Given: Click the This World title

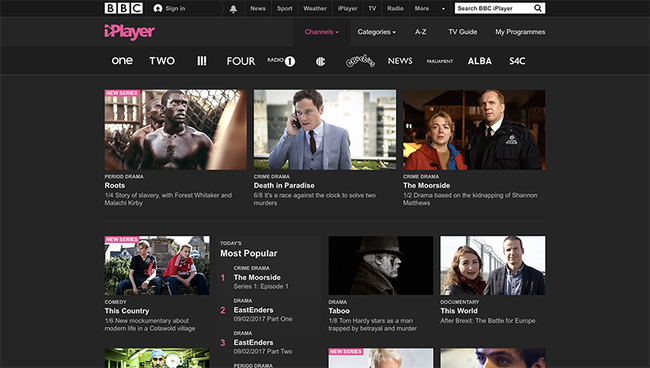Looking at the screenshot, I should tap(459, 311).
